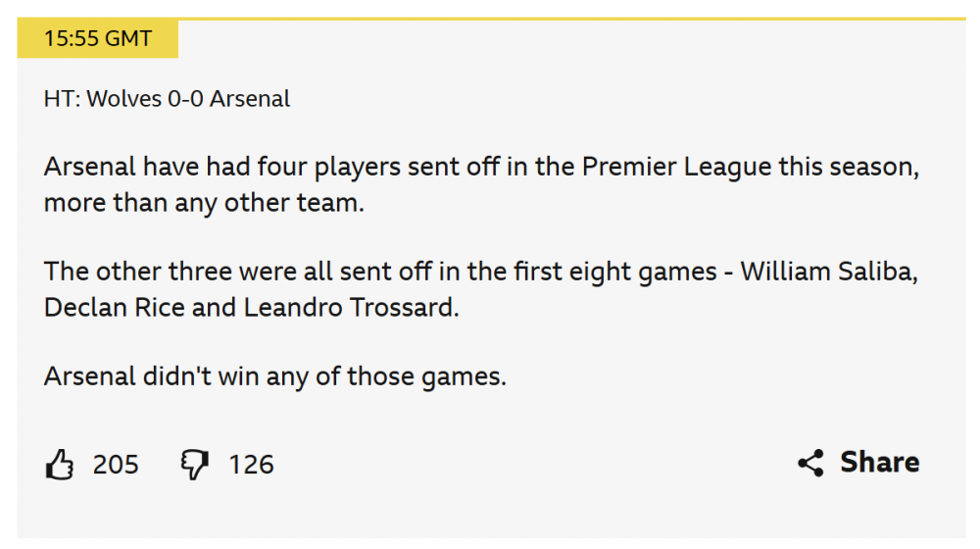
Task: Click the thumbs down dislike icon
Action: pyautogui.click(x=195, y=464)
